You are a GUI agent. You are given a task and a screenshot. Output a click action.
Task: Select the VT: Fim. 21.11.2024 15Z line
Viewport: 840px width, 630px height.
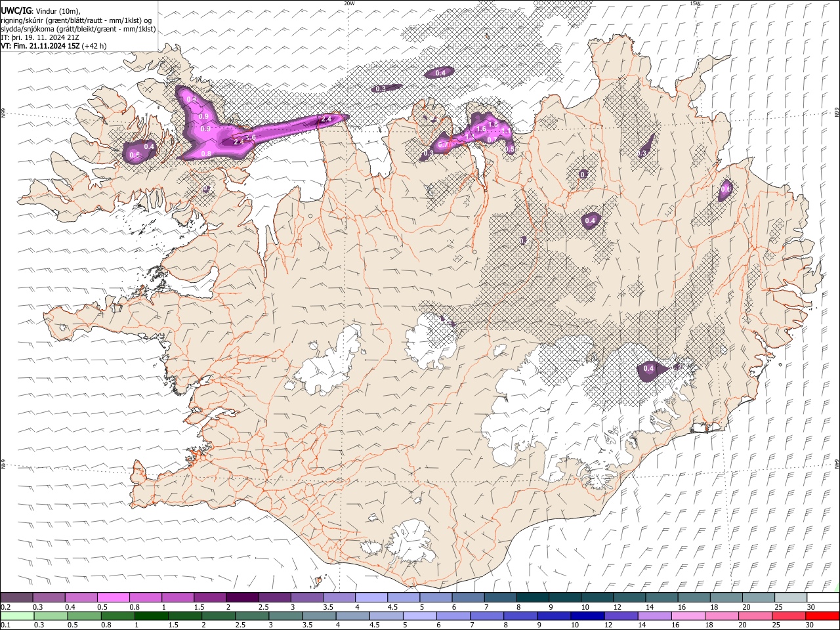click(53, 46)
